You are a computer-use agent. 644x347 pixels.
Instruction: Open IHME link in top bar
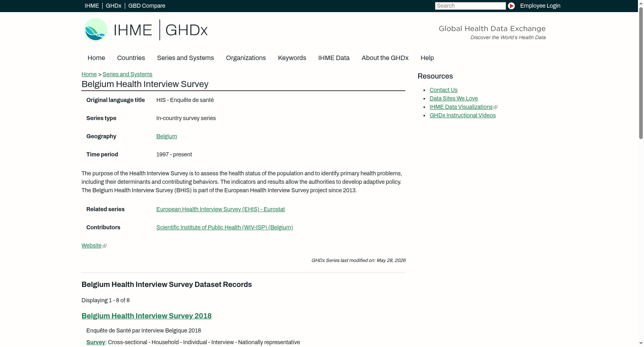click(92, 6)
